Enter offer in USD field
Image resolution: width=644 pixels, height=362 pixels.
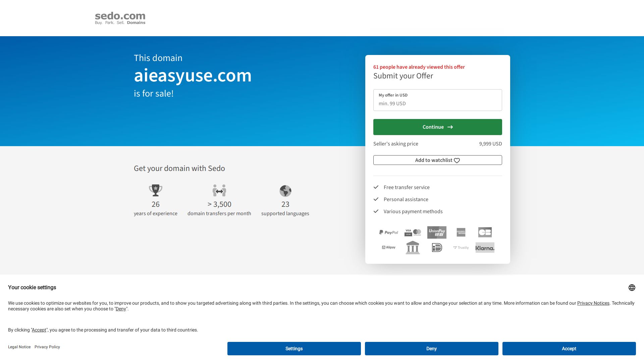click(x=437, y=103)
